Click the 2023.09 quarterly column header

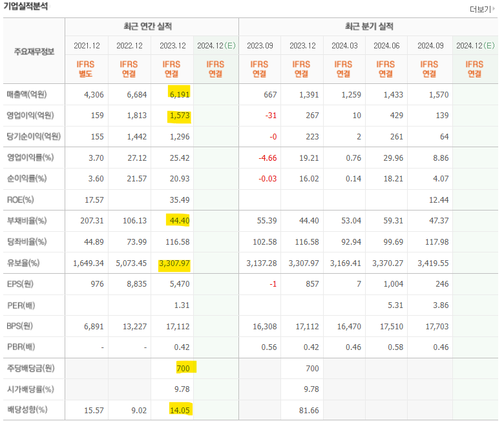260,46
